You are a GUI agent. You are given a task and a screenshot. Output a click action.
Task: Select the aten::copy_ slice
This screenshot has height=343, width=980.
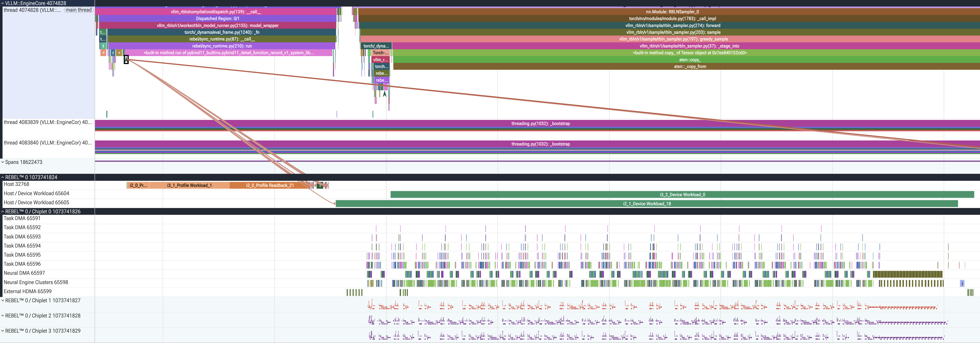click(686, 60)
